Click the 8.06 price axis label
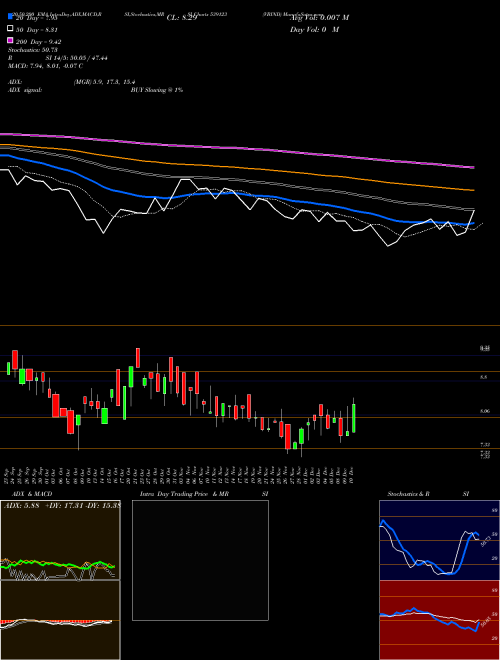 (485, 411)
